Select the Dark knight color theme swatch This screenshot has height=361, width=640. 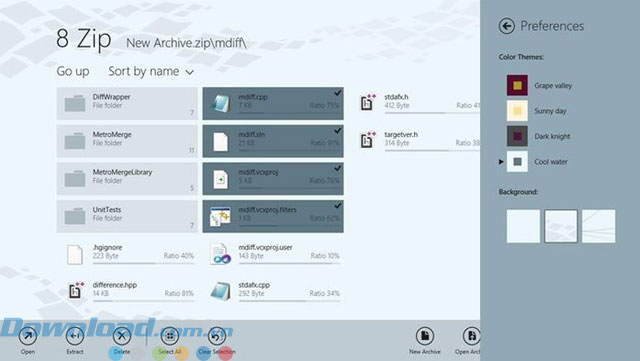pyautogui.click(x=517, y=136)
